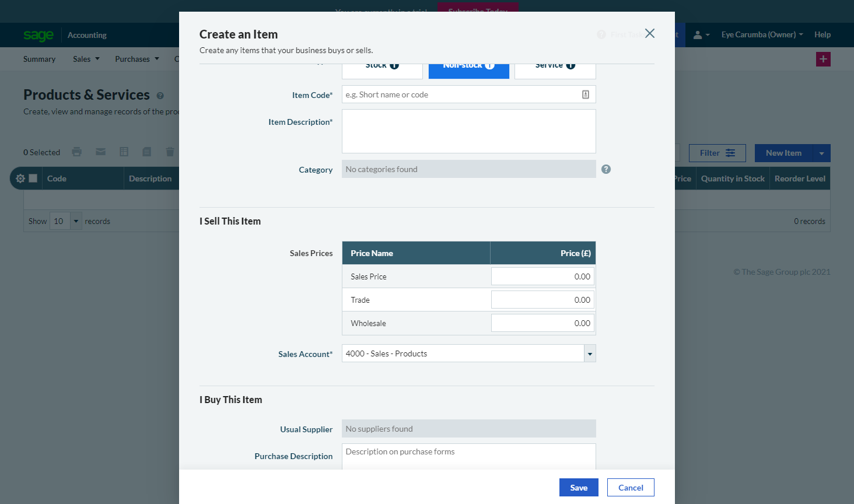Viewport: 854px width, 504px height.
Task: Close the Create an Item dialog
Action: (650, 34)
